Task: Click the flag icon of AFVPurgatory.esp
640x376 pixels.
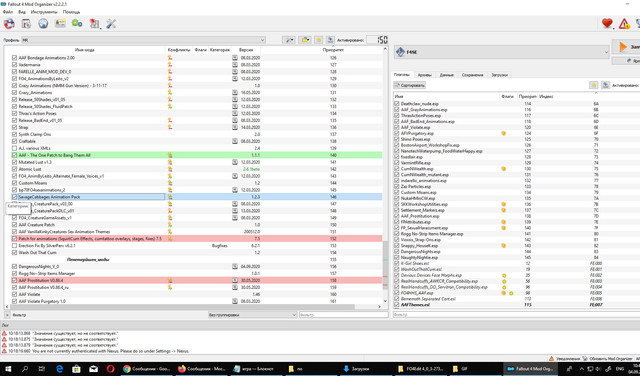Action: pos(504,133)
